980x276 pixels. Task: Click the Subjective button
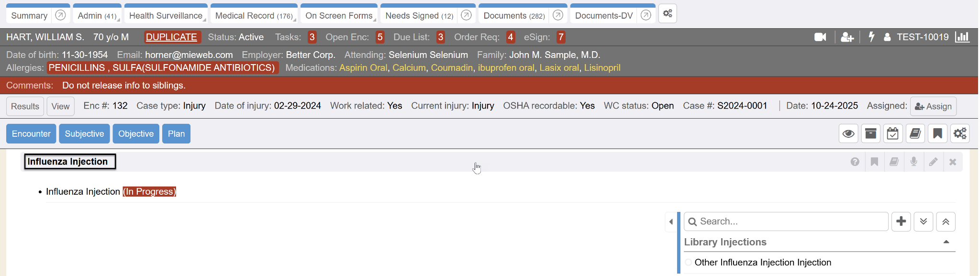84,133
